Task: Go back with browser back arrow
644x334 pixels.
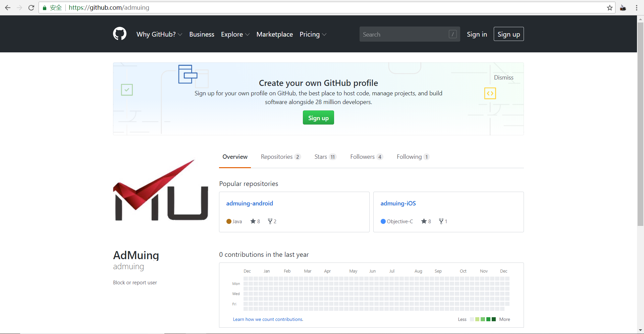Action: [x=8, y=8]
